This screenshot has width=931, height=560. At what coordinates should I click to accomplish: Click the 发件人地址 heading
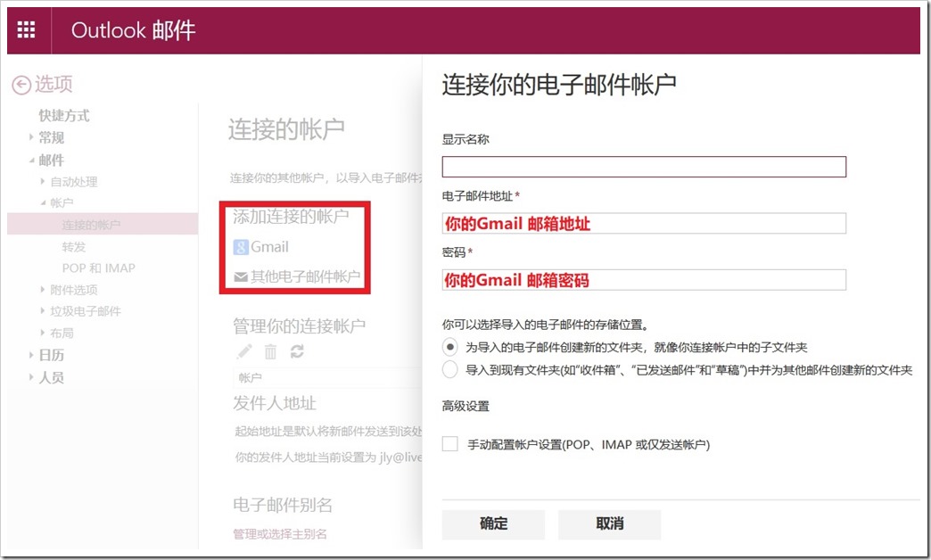[275, 403]
